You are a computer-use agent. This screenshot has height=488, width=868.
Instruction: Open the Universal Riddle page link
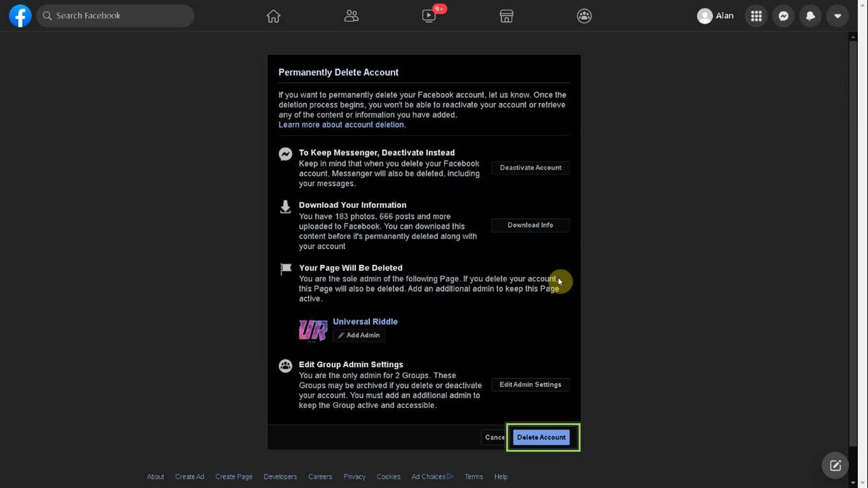(365, 322)
